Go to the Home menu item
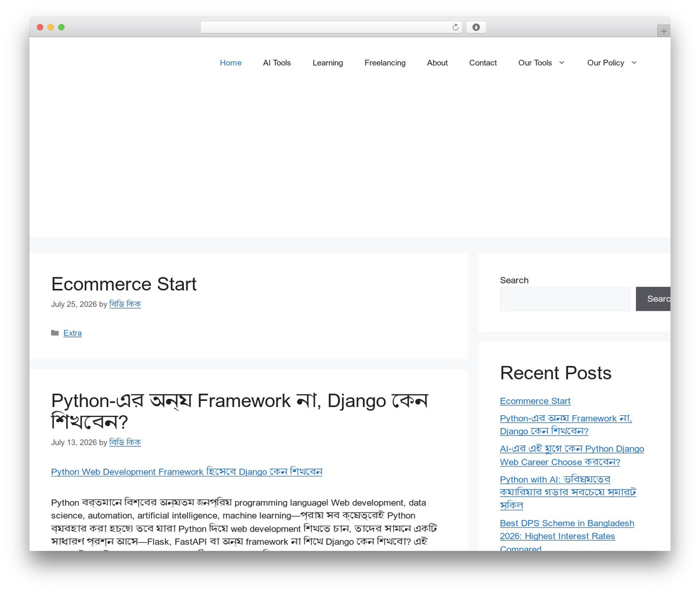Viewport: 700px width, 593px height. (231, 63)
